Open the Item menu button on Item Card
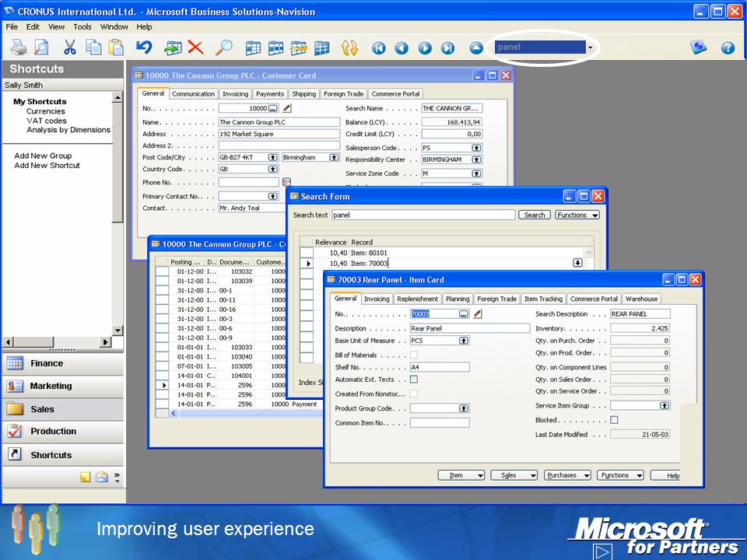Viewport: 747px width, 560px height. (461, 475)
